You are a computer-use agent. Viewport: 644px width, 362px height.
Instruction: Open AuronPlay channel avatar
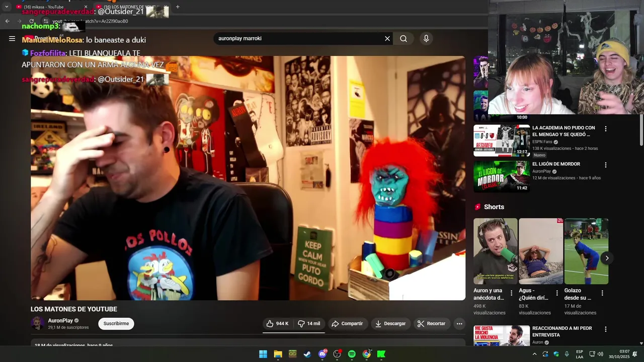(x=38, y=323)
